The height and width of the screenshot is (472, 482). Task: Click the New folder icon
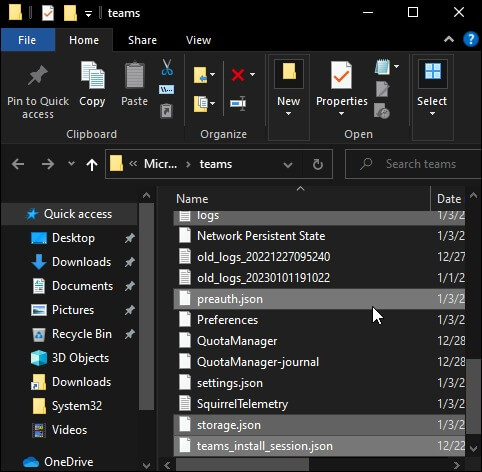pyautogui.click(x=289, y=72)
